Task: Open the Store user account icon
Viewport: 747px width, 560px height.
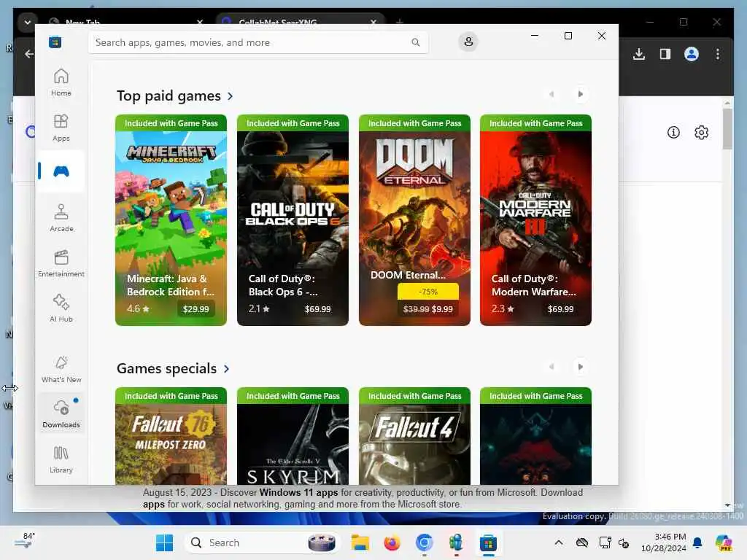Action: tap(468, 42)
